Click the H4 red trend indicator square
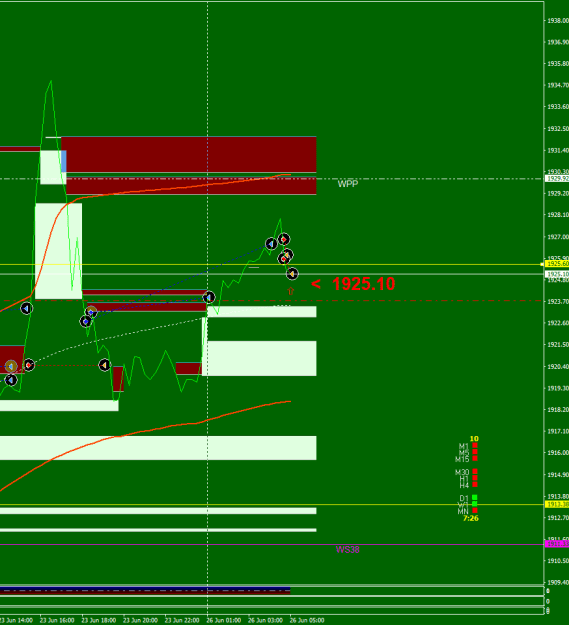The height and width of the screenshot is (625, 569). pyautogui.click(x=475, y=484)
